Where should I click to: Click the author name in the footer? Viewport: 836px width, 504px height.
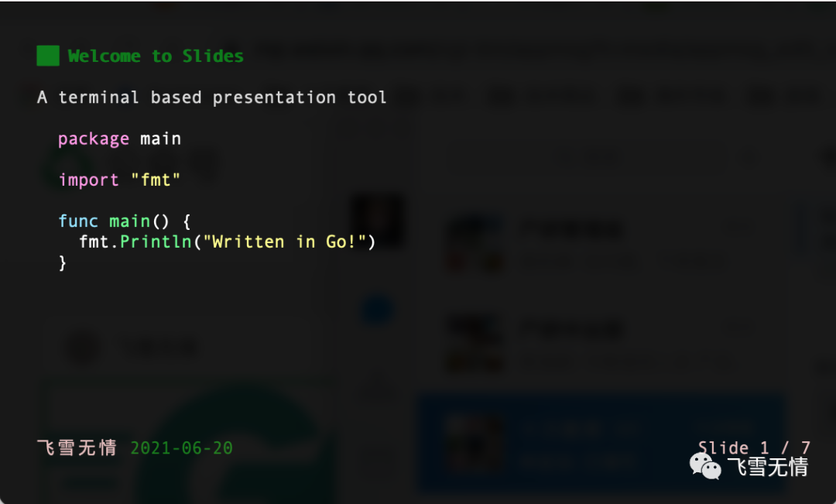coord(77,448)
